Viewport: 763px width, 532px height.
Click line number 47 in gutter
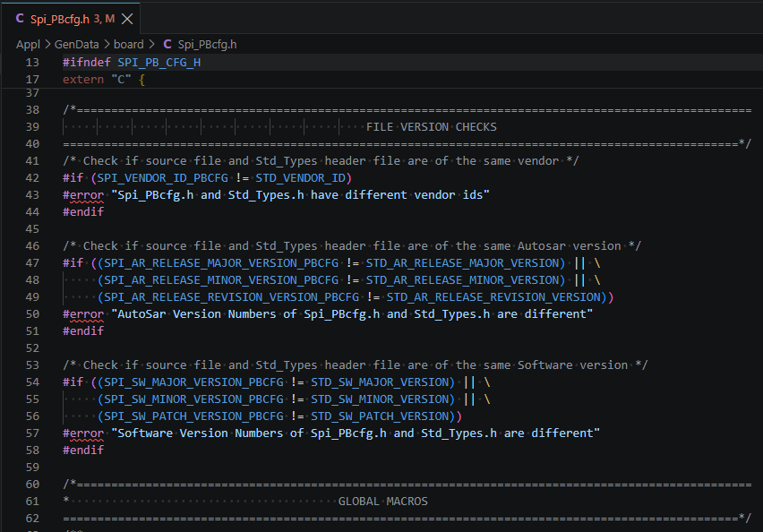tap(32, 262)
